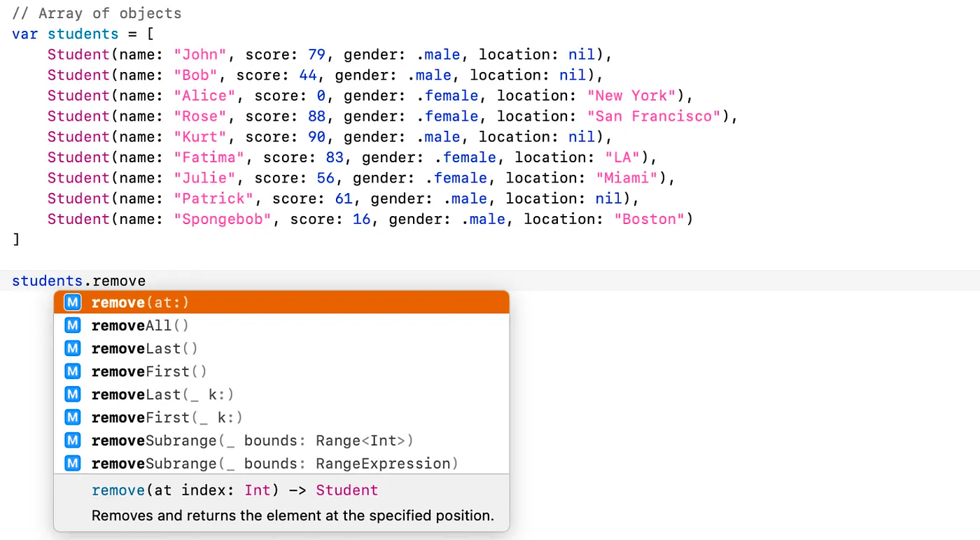Select the remove(at:) completion suggestion
This screenshot has height=540, width=980.
[281, 302]
